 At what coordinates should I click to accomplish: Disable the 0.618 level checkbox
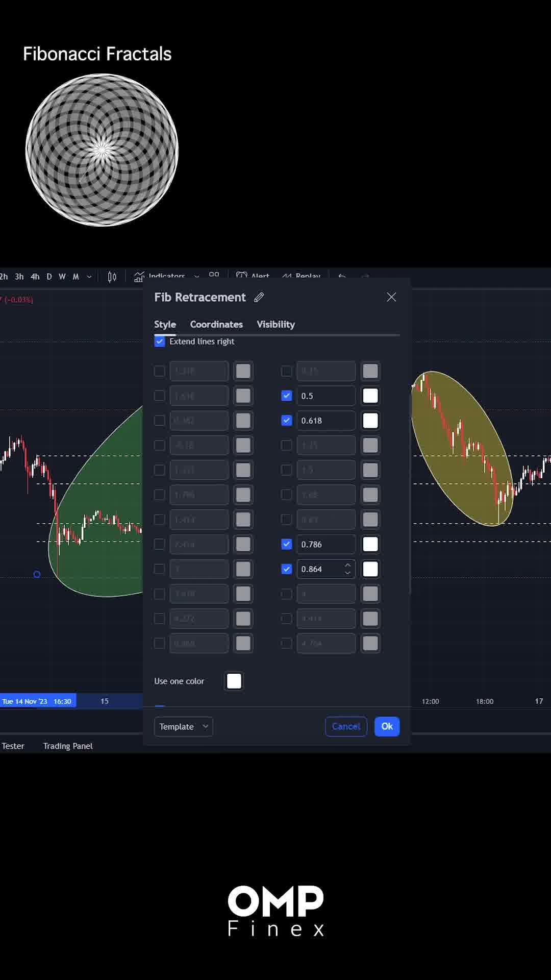point(287,421)
